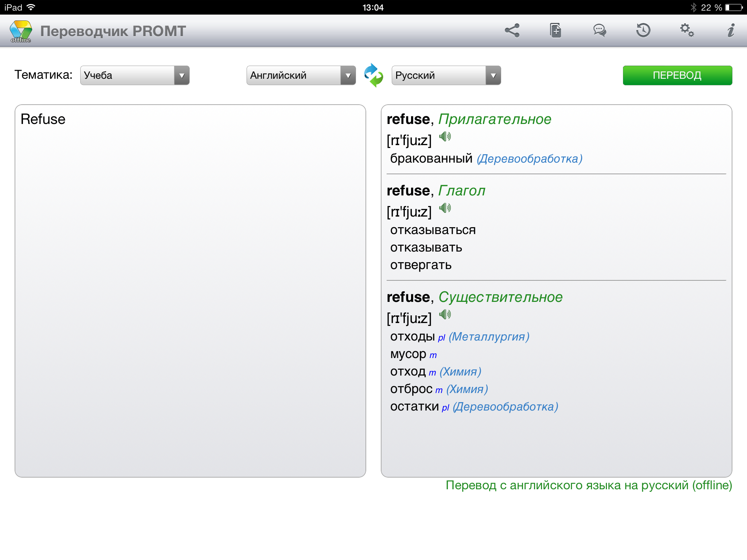Open the phrasebook chat bubbles icon
747x560 pixels.
[x=600, y=31]
